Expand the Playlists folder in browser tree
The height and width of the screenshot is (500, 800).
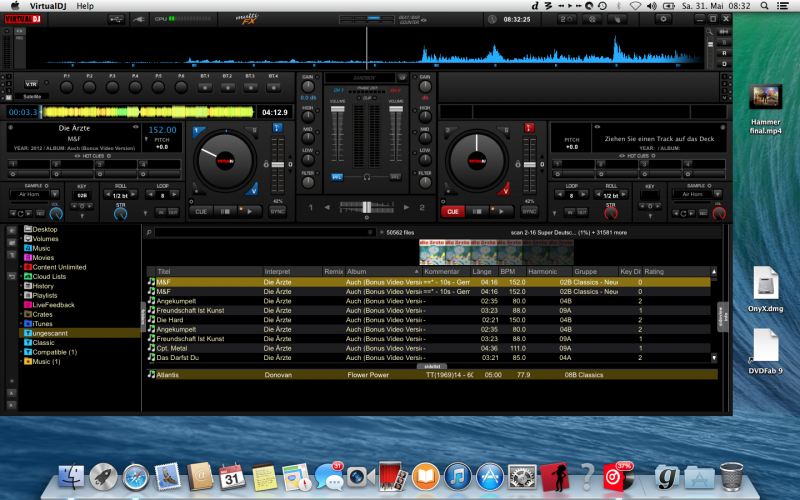tap(21, 295)
